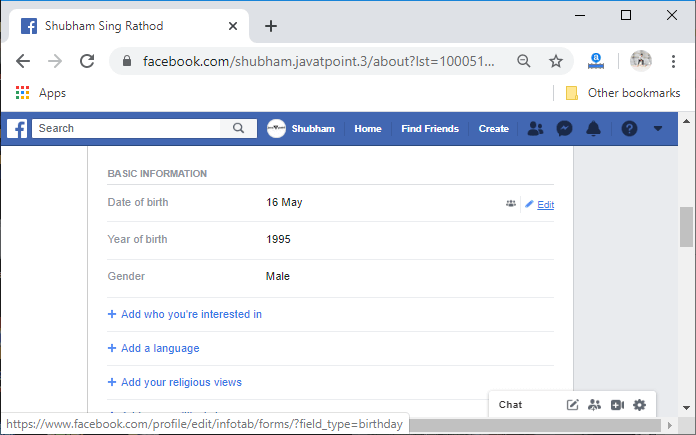The height and width of the screenshot is (435, 696).
Task: Open Apps shortcut in bookmarks bar
Action: tap(41, 93)
